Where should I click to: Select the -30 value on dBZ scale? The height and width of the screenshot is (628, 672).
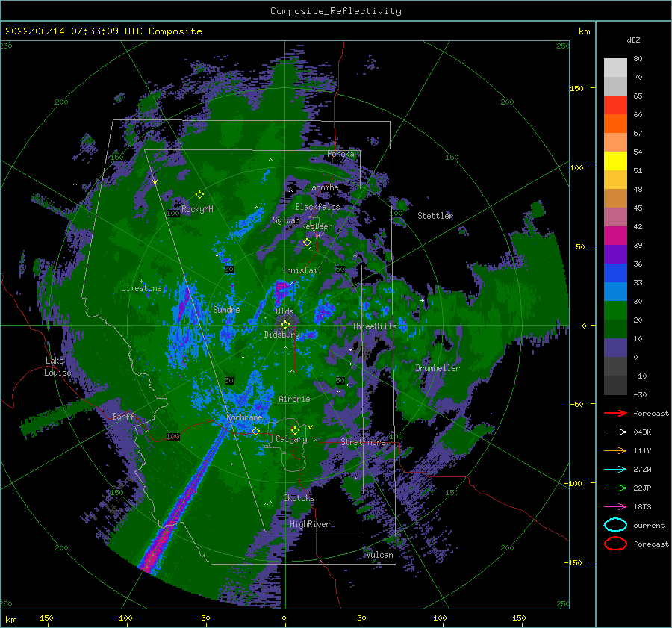640,395
